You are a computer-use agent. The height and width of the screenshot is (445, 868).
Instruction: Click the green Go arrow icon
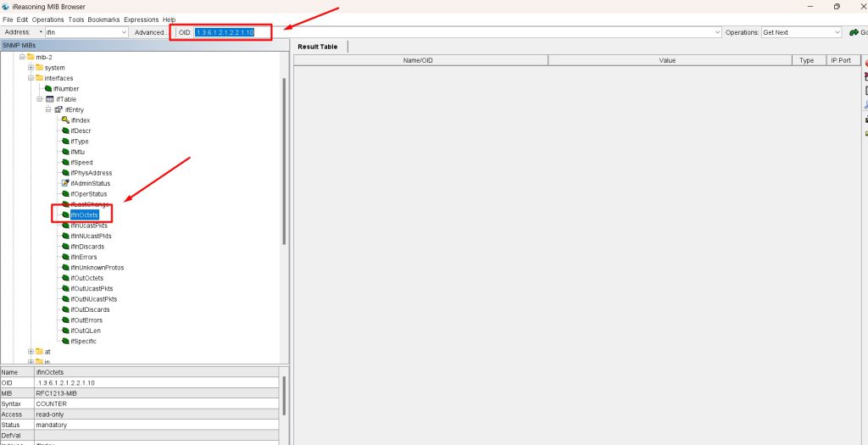(853, 32)
